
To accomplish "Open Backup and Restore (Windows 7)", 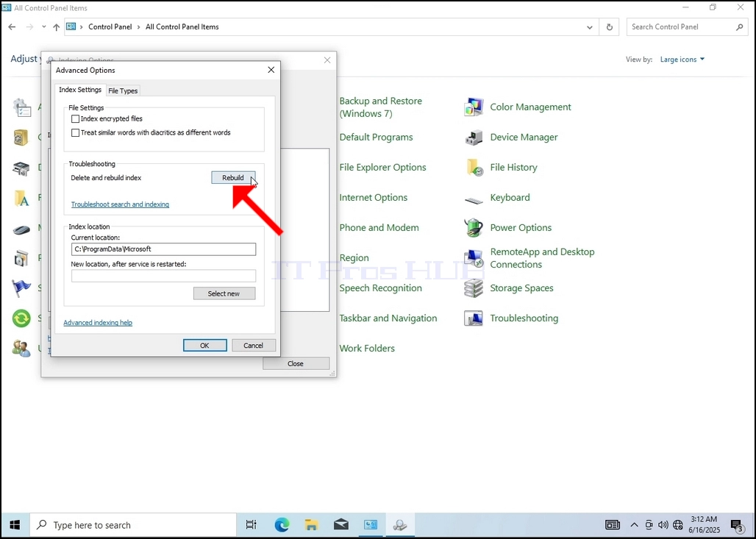I will click(x=380, y=107).
